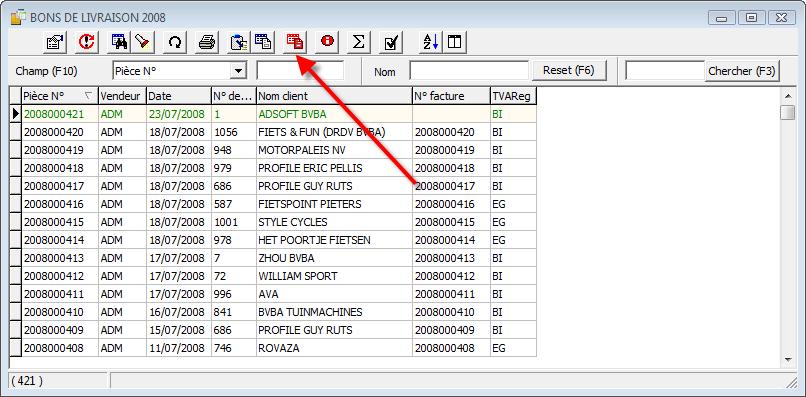
Task: Click the vertical scrollbar thumb
Action: tap(787, 113)
